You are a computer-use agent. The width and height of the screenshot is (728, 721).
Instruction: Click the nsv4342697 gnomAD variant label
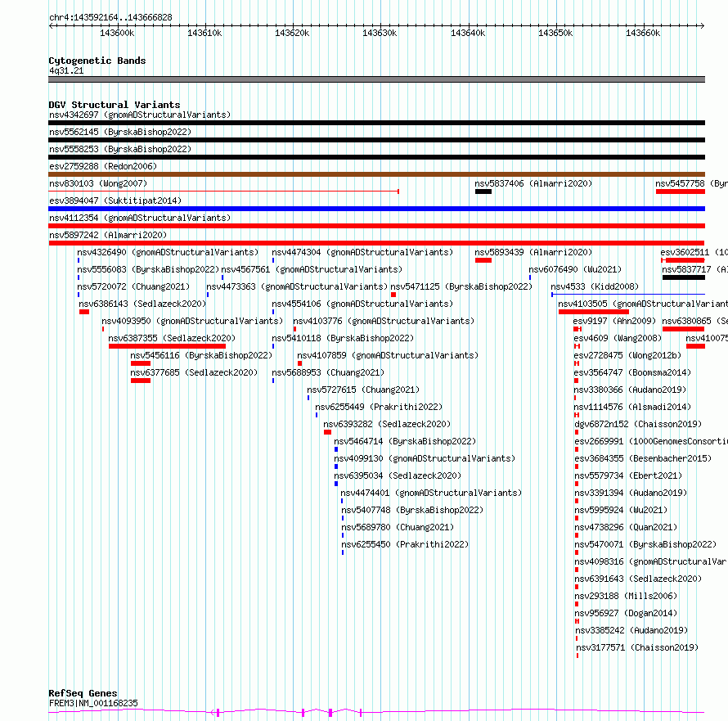click(140, 115)
